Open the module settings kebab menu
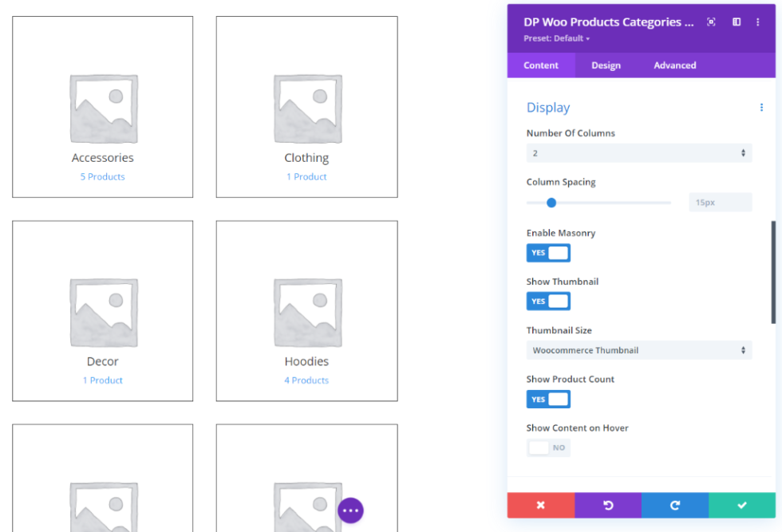Screen dimensions: 782x532 click(x=757, y=22)
